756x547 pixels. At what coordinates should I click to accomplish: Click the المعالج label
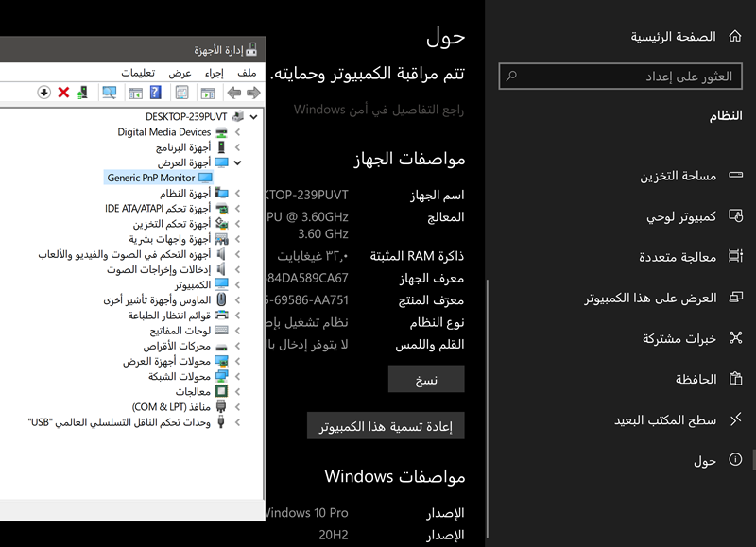coord(446,217)
